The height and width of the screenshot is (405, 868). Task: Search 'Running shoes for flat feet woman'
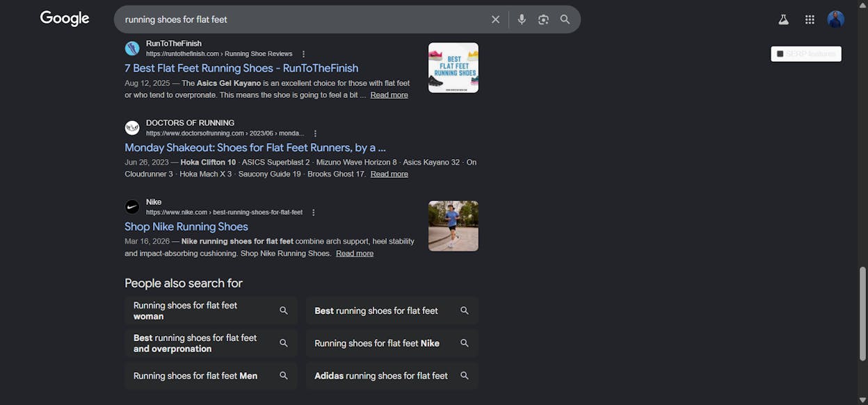(x=211, y=311)
